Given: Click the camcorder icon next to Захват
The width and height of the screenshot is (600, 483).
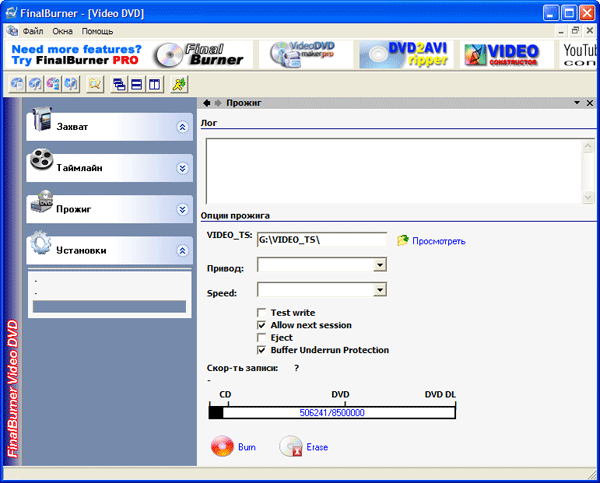Looking at the screenshot, I should (42, 119).
